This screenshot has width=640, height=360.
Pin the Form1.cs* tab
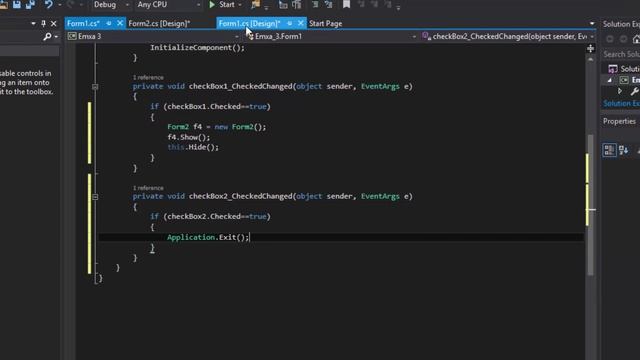[x=109, y=24]
